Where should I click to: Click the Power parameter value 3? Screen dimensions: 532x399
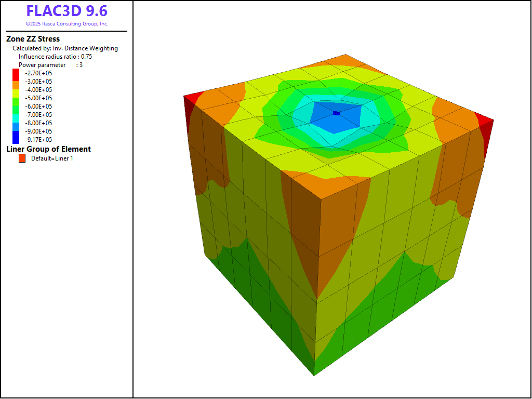81,65
